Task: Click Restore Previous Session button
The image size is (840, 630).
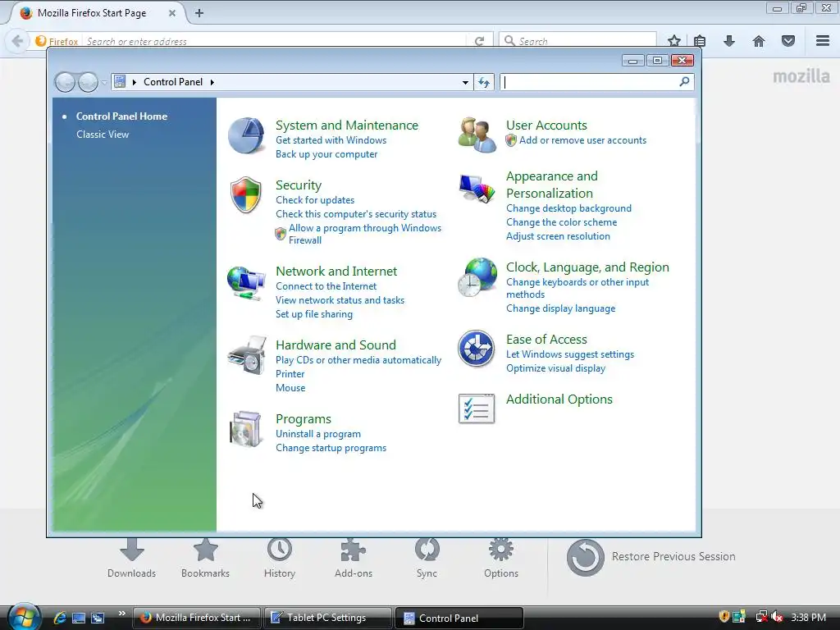Action: tap(651, 557)
